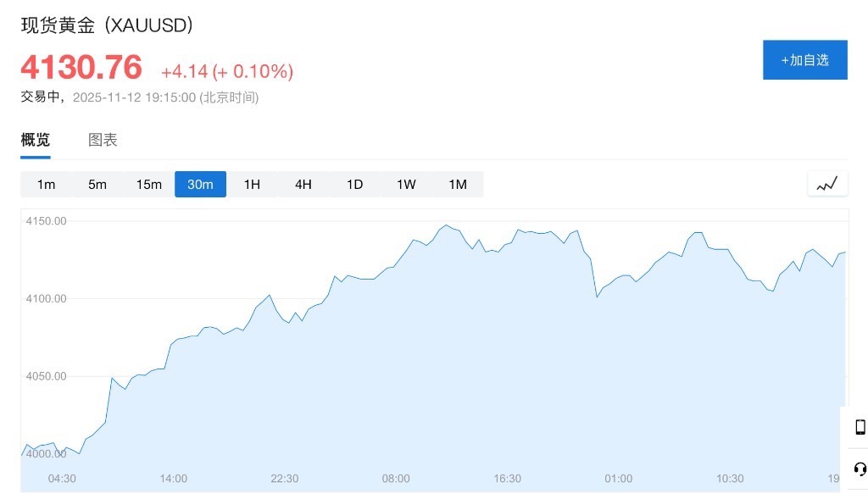
Task: Click the 4100.00 price axis label
Action: (x=47, y=298)
